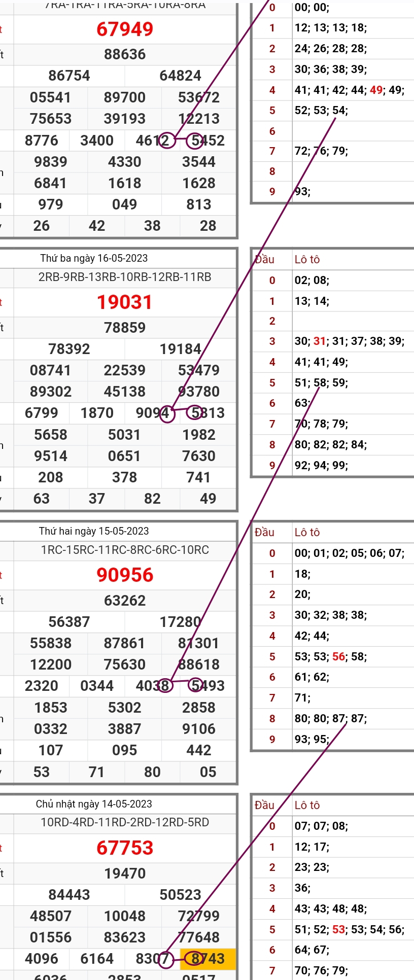Viewport: 414px width, 980px height.
Task: Select the code line 10RD-4RD-11RD-2RD-12RD-5RD
Action: point(125,823)
